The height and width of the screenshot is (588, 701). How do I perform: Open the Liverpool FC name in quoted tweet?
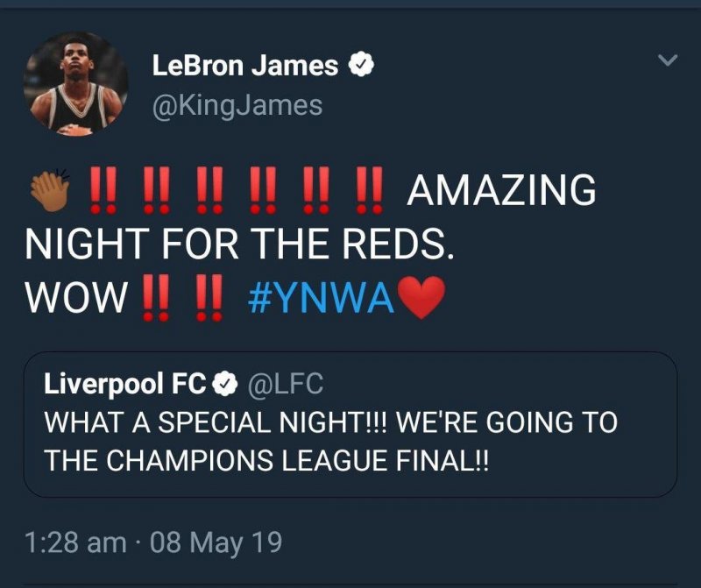tap(124, 383)
